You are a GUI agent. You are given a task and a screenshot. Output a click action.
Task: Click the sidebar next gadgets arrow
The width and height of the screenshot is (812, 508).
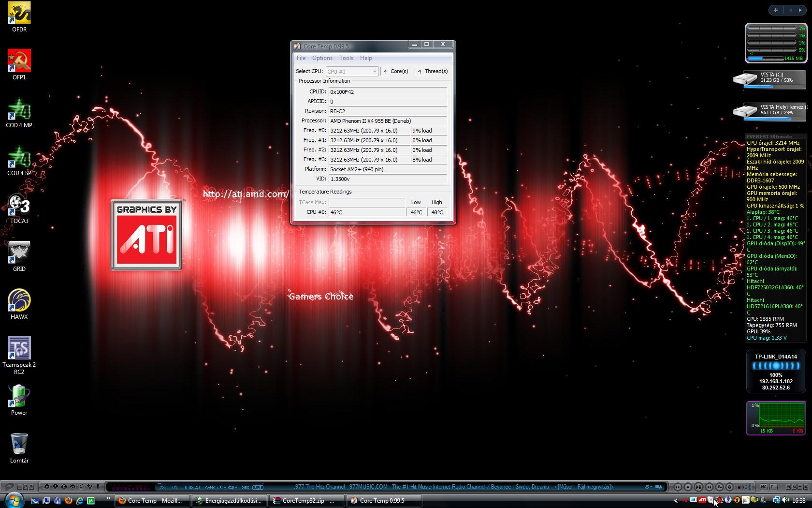coord(800,10)
